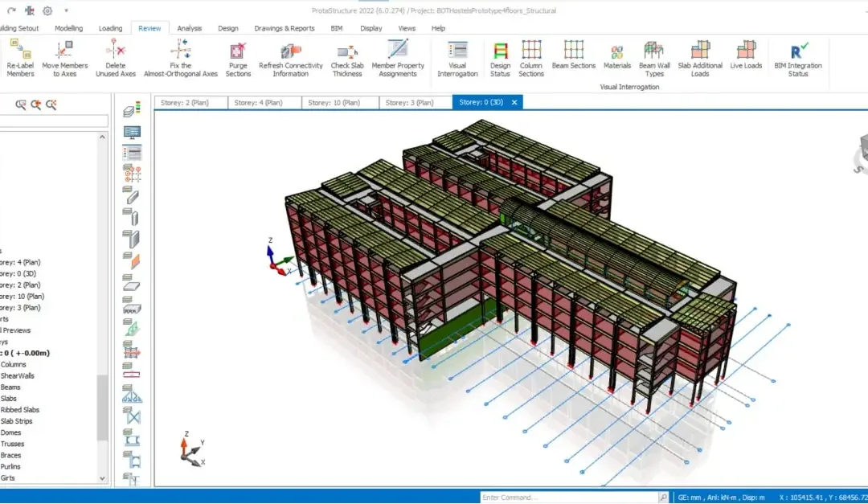The height and width of the screenshot is (504, 868).
Task: Click scroll up arrow in tree panel
Action: (x=102, y=137)
